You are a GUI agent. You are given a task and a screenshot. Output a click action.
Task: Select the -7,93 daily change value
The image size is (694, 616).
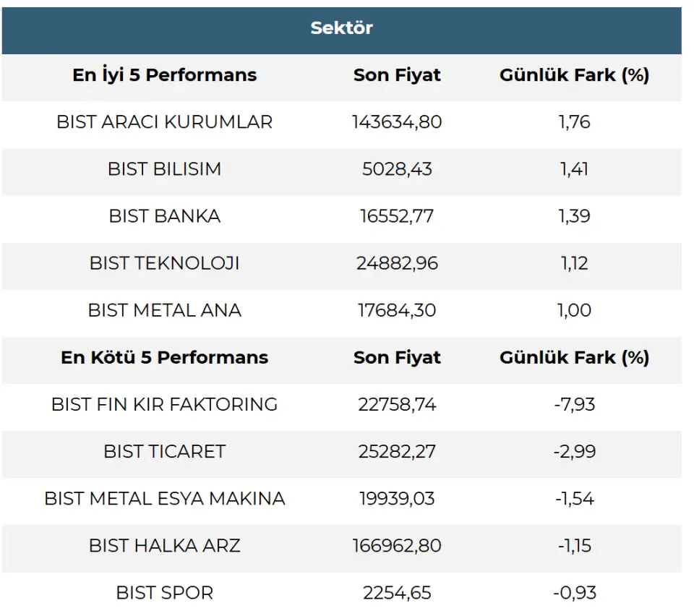(x=574, y=404)
